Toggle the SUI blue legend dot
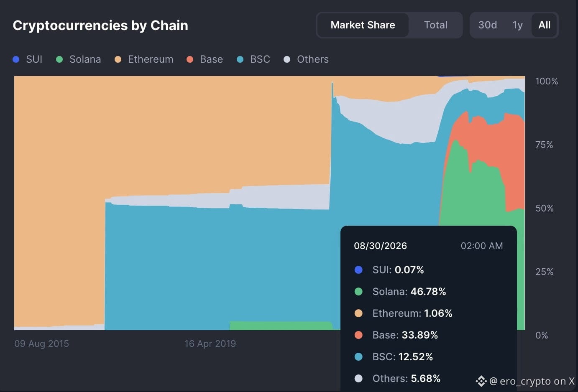 16,59
